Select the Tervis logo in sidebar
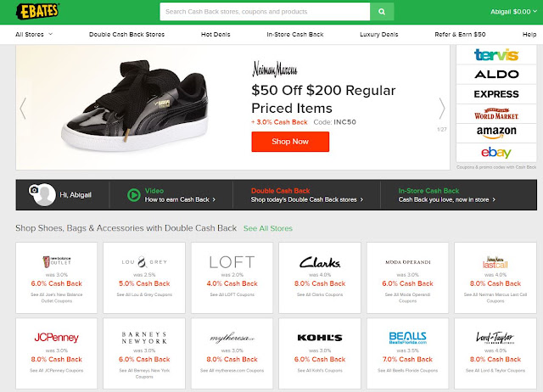This screenshot has width=543, height=392. (x=496, y=54)
